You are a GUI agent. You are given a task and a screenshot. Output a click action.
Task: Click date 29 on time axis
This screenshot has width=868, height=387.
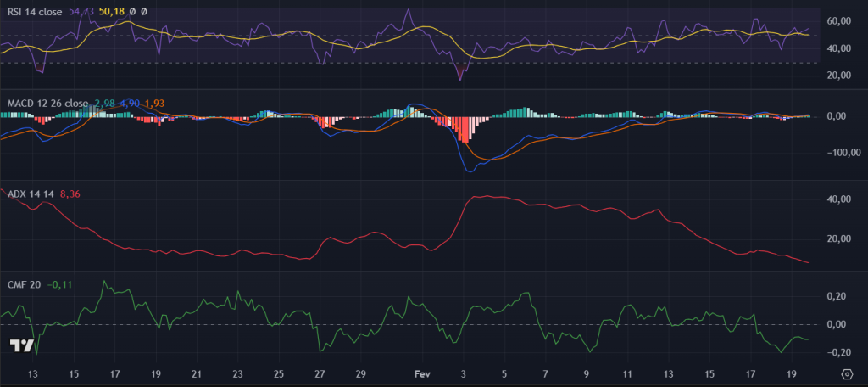(360, 373)
